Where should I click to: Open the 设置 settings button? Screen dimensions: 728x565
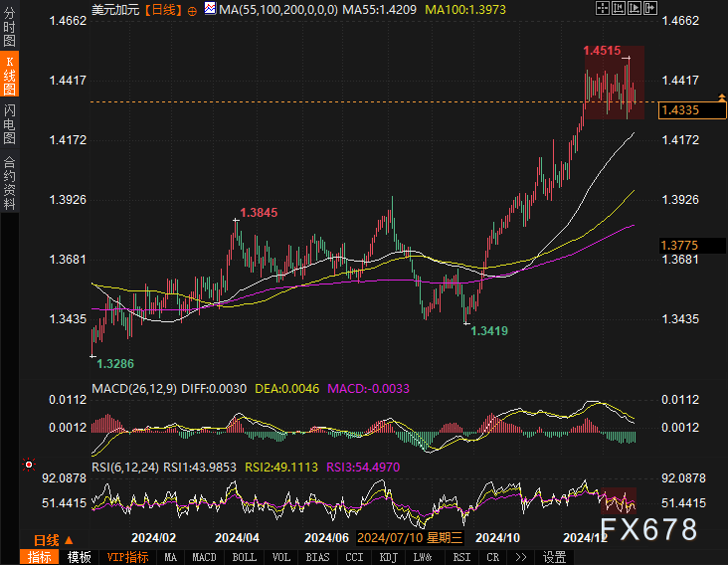(x=554, y=557)
